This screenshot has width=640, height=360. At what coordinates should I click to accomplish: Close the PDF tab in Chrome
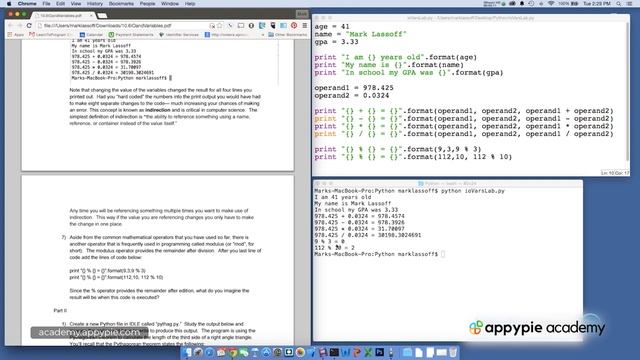click(91, 16)
